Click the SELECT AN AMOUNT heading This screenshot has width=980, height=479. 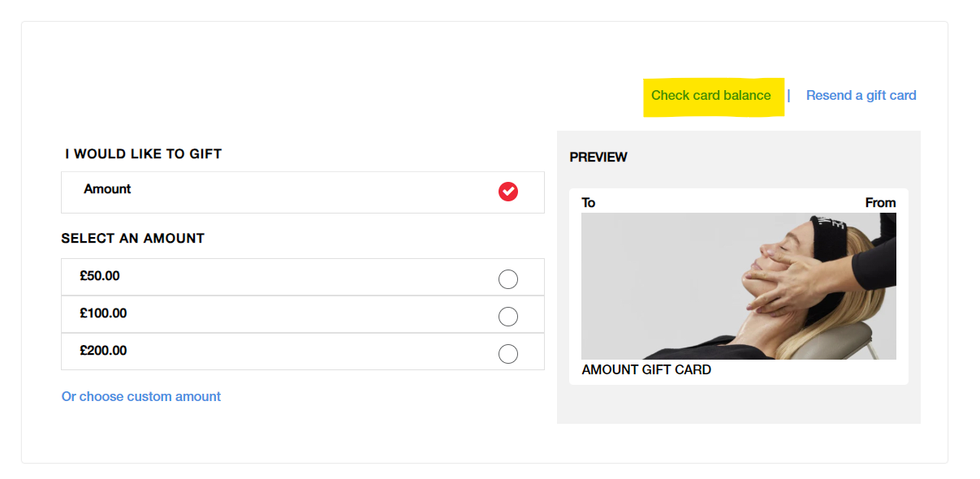pos(133,239)
